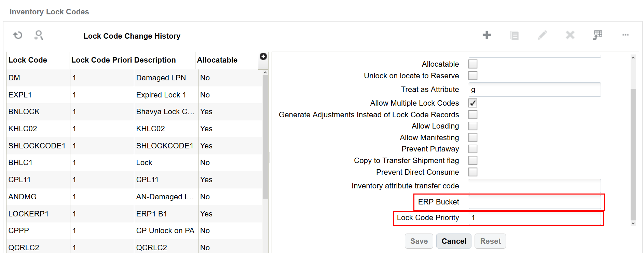
Task: Click the refresh icon in the toolbar
Action: 18,35
